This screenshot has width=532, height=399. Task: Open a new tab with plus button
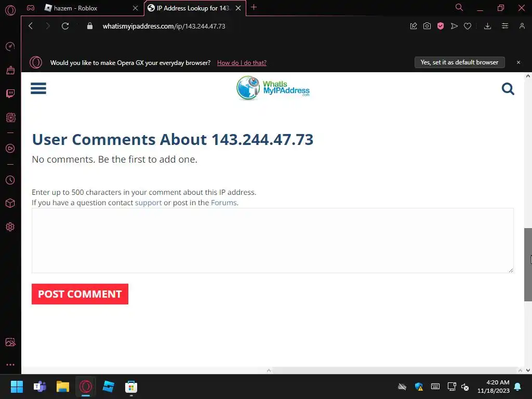[x=254, y=7]
